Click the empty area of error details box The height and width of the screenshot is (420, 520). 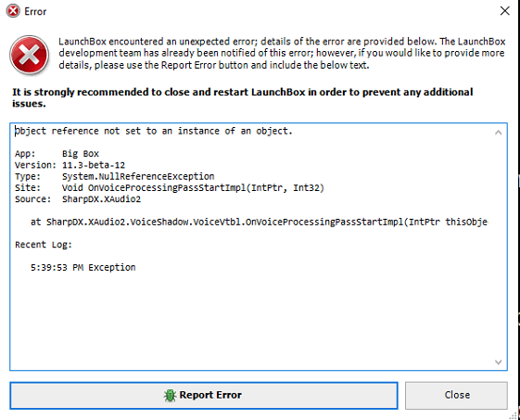(252, 319)
